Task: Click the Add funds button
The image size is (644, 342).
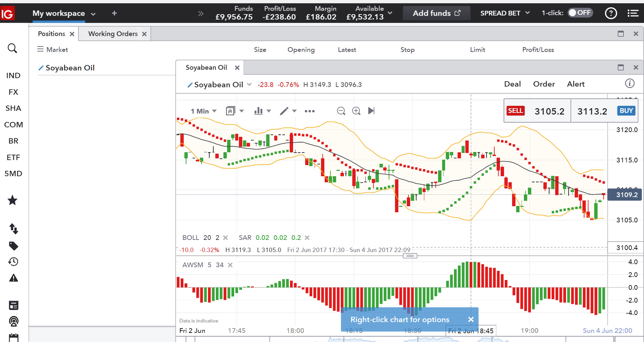Action: 436,13
